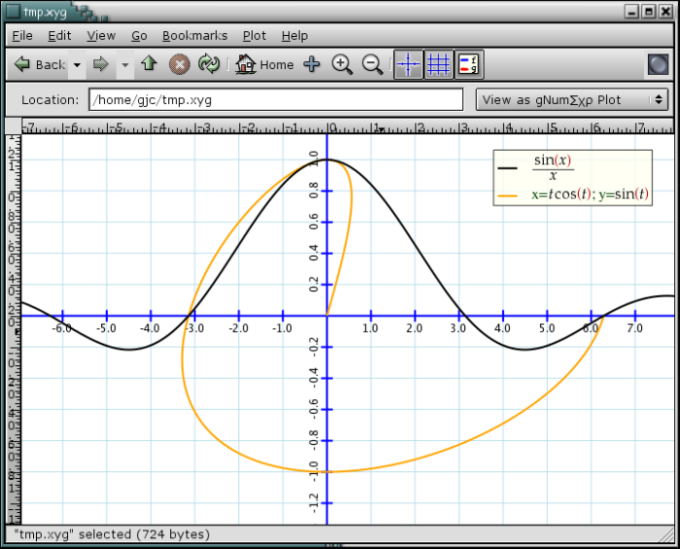
Task: Toggle the plot legend button
Action: tap(469, 65)
